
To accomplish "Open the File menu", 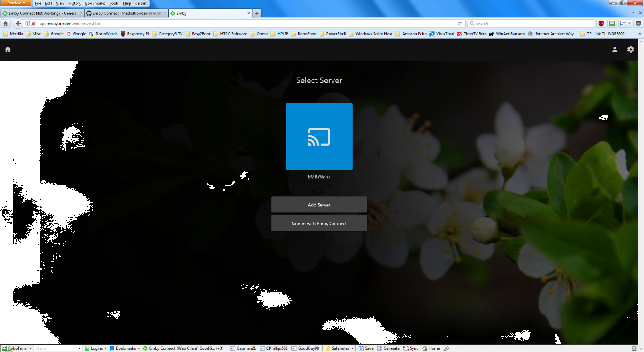I will point(38,3).
